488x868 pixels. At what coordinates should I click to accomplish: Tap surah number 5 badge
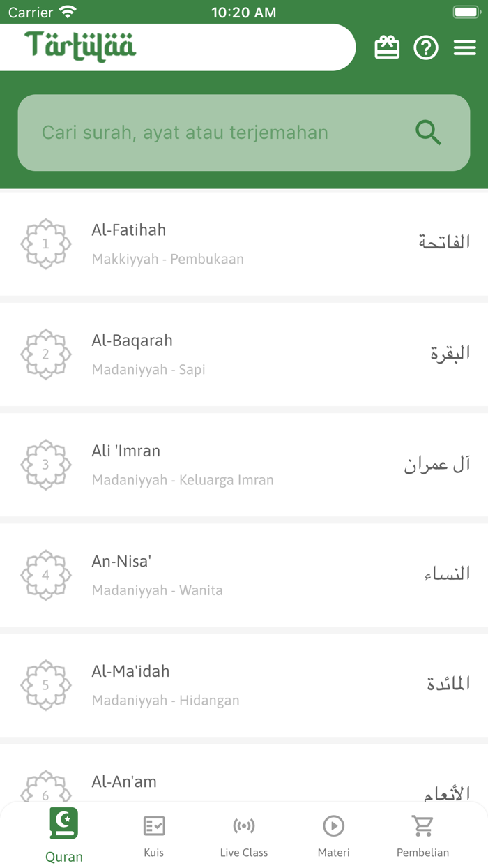(x=46, y=684)
